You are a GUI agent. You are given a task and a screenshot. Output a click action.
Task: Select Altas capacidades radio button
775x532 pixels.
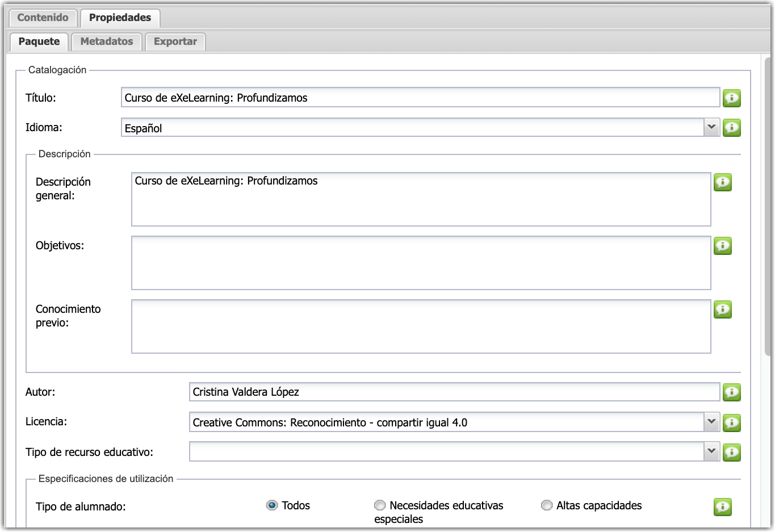(547, 505)
